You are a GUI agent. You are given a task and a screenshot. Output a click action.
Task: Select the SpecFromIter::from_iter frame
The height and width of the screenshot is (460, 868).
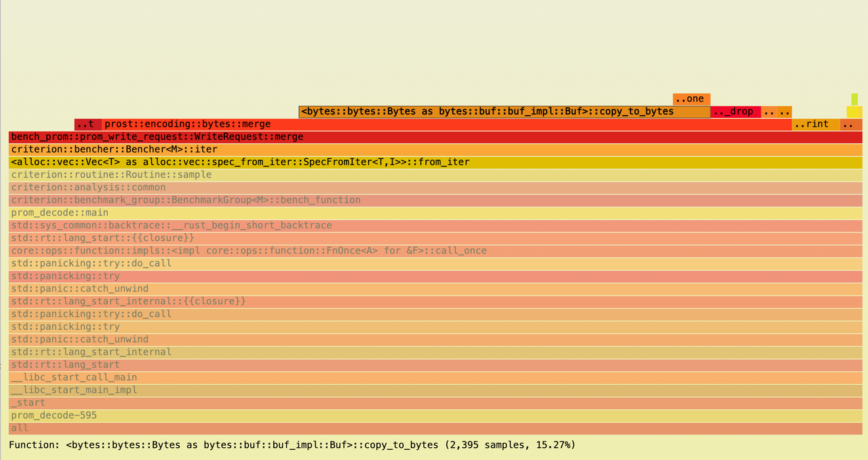[237, 162]
